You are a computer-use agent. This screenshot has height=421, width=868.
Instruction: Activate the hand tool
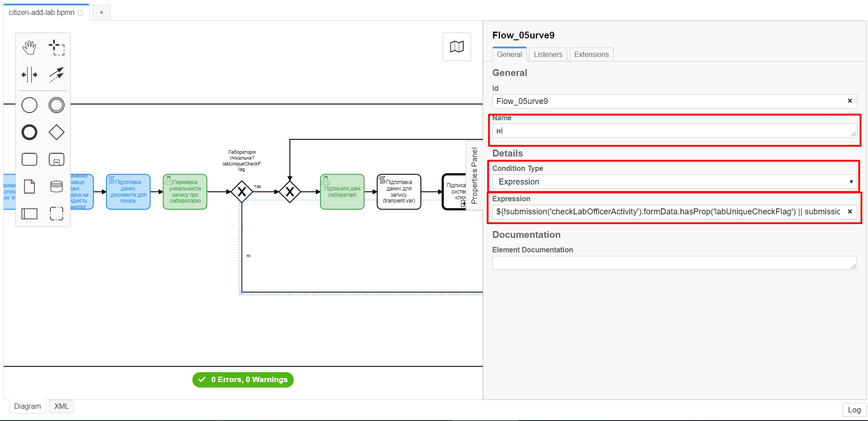tap(29, 47)
